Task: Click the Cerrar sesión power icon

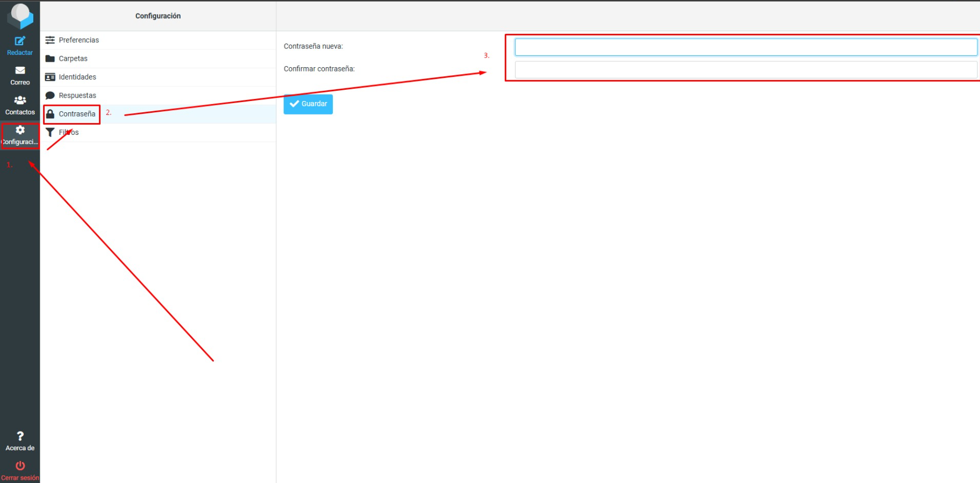Action: point(20,466)
